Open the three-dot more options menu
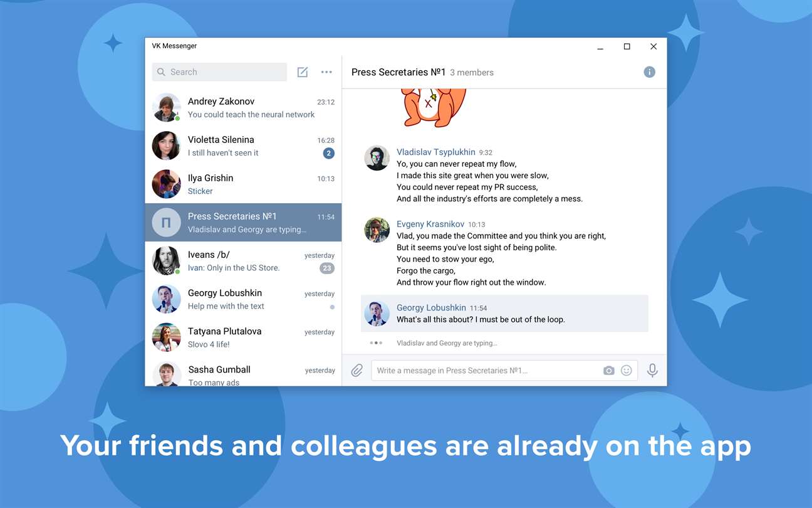Image resolution: width=812 pixels, height=508 pixels. [326, 72]
